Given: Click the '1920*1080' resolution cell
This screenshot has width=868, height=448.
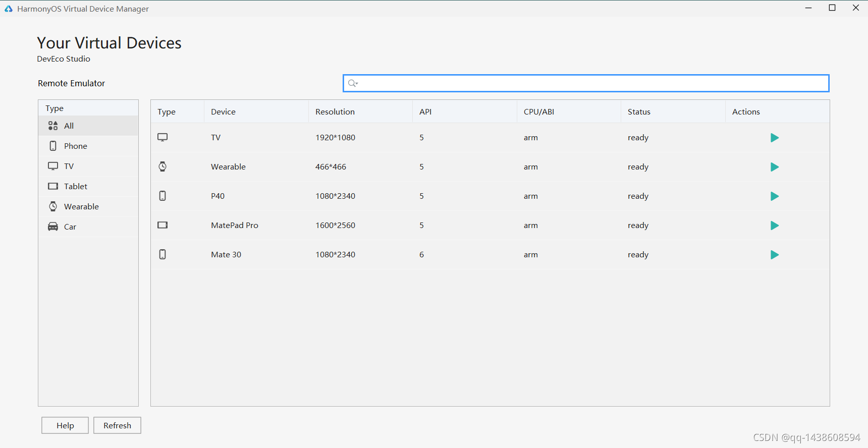Looking at the screenshot, I should click(335, 137).
